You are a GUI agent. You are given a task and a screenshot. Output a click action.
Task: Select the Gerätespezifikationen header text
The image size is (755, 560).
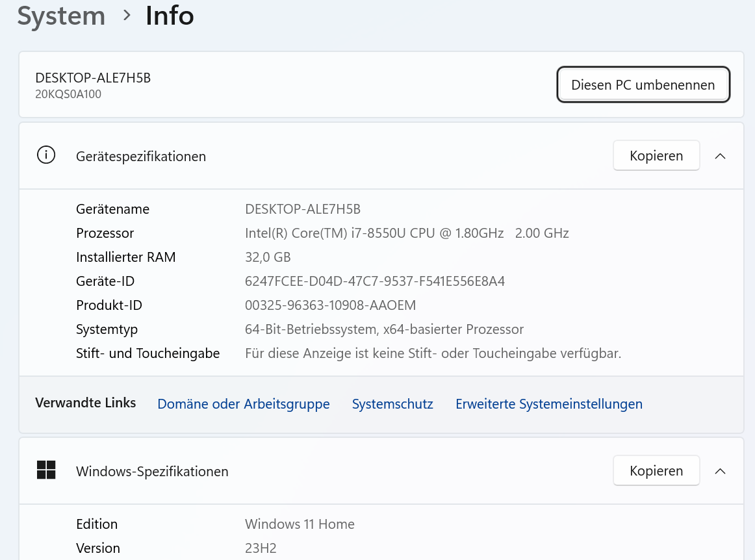coord(141,156)
